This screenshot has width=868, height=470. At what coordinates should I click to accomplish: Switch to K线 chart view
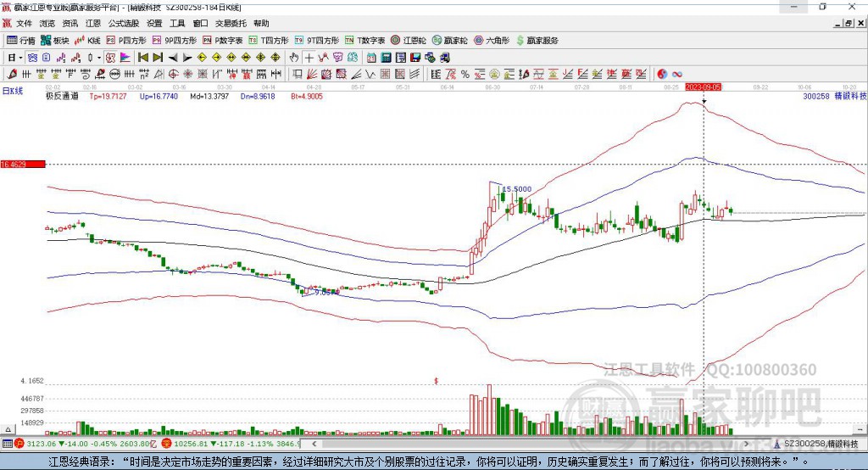pyautogui.click(x=87, y=41)
